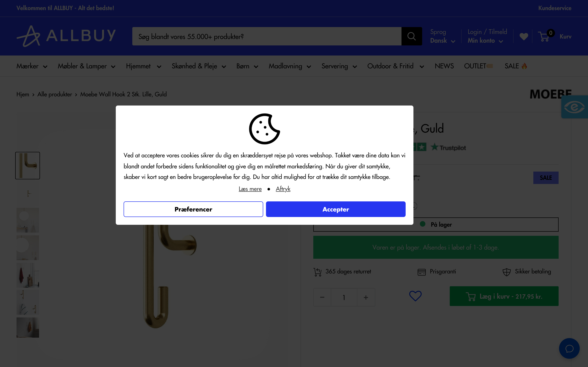The height and width of the screenshot is (367, 588).
Task: Open the Dansk language dropdown
Action: coord(442,41)
